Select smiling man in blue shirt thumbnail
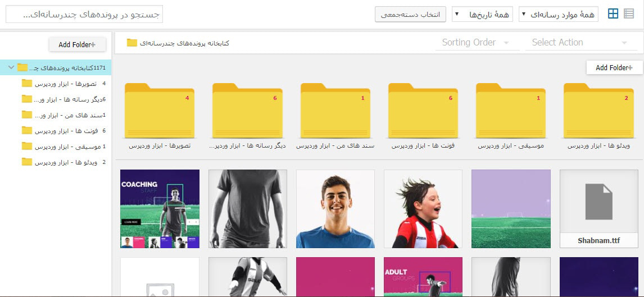The height and width of the screenshot is (297, 644). point(335,209)
